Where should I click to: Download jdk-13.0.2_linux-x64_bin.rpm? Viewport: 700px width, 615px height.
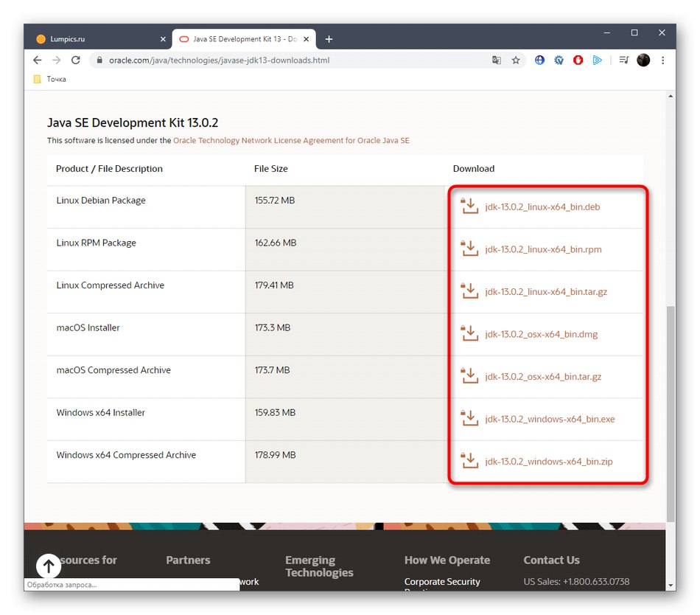click(543, 249)
